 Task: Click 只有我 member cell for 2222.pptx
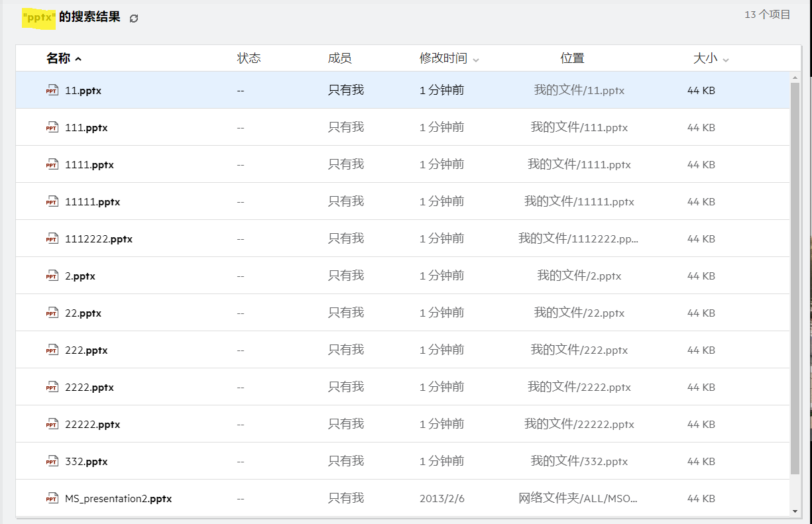(x=345, y=388)
